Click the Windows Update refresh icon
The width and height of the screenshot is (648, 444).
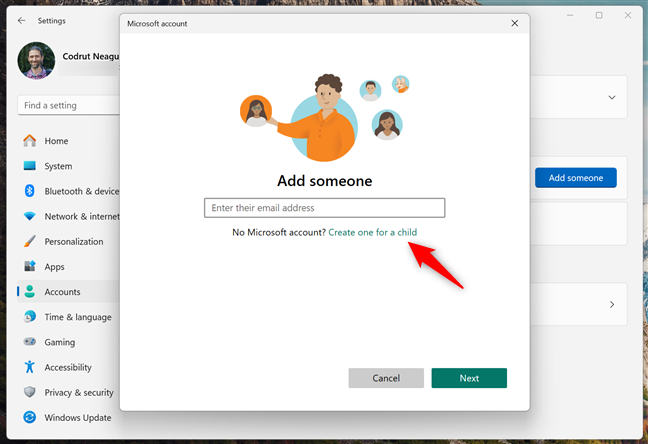point(30,417)
